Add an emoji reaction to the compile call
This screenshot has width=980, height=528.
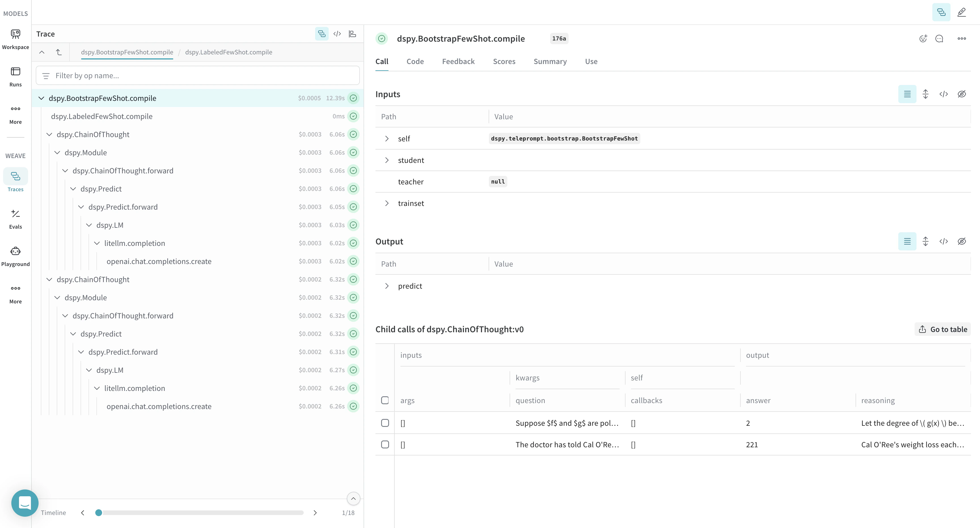coord(923,39)
